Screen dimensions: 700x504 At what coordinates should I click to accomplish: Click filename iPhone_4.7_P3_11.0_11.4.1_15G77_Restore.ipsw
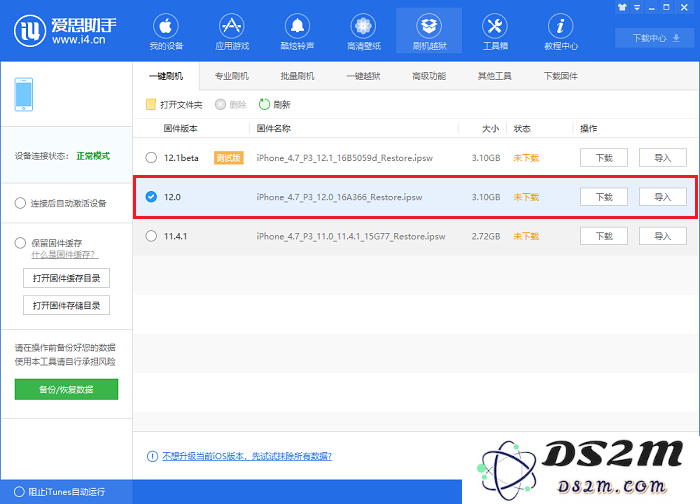click(351, 236)
